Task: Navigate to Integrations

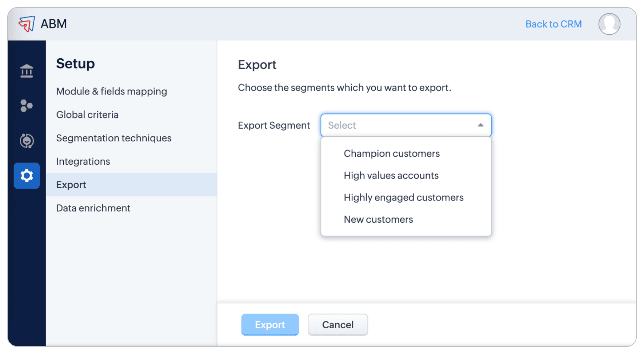Action: coord(83,161)
